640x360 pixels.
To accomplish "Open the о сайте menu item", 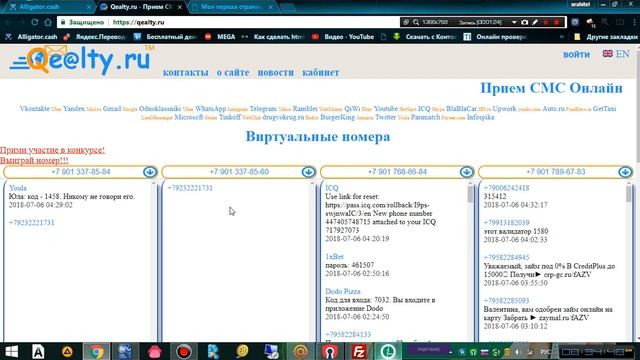I will (x=233, y=72).
